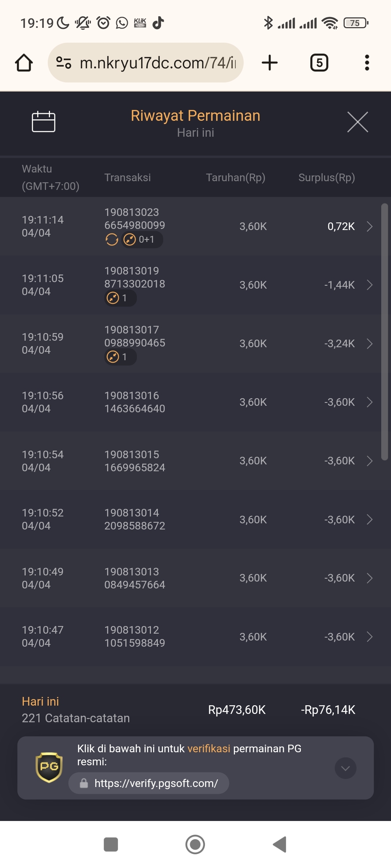Show the open tabs switcher
Screen dimensions: 391x868
tap(319, 63)
